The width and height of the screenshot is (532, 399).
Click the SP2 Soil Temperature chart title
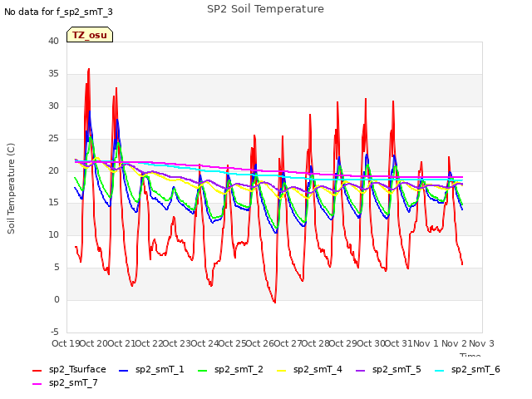265,9
